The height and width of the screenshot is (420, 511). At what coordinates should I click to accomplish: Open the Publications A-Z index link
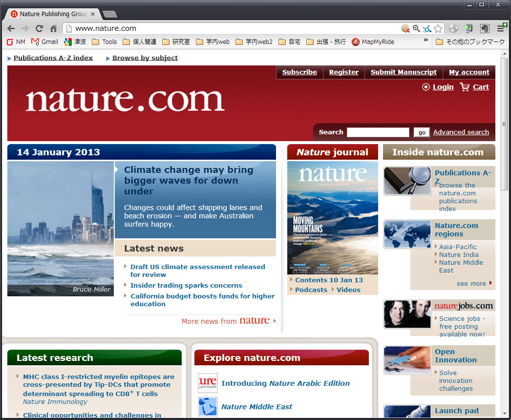tap(53, 58)
